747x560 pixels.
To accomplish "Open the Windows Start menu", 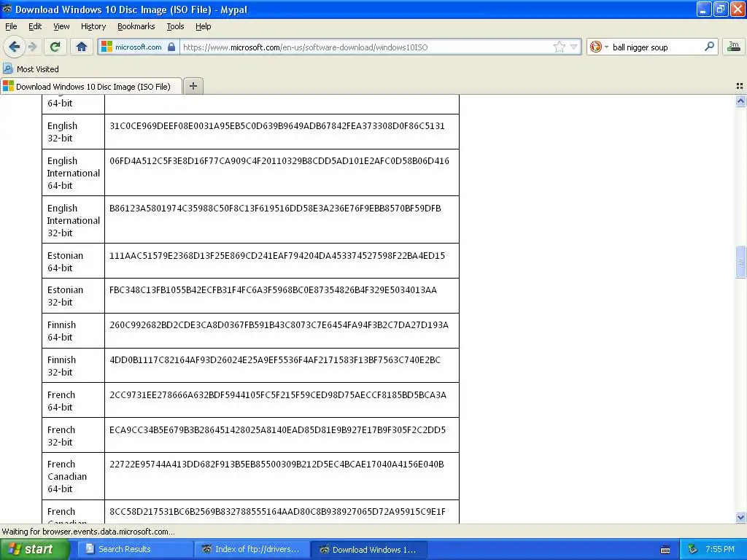I will [x=35, y=549].
